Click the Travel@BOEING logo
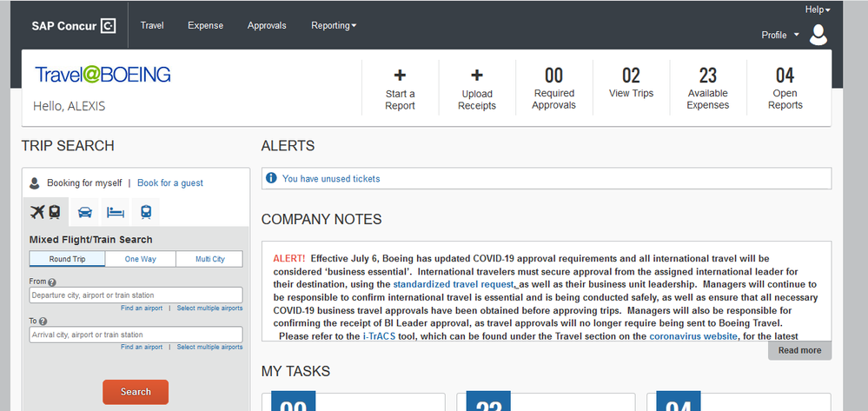The width and height of the screenshot is (868, 411). click(103, 75)
